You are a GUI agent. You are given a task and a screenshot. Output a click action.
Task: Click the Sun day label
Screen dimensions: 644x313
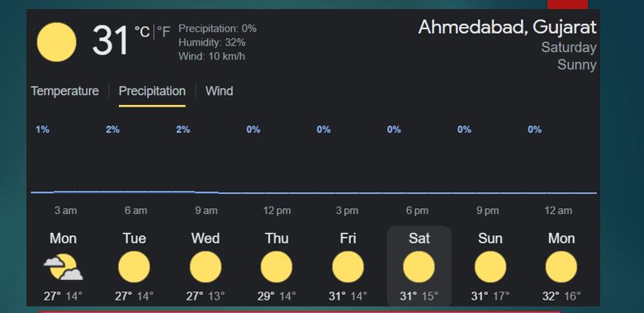pyautogui.click(x=490, y=238)
